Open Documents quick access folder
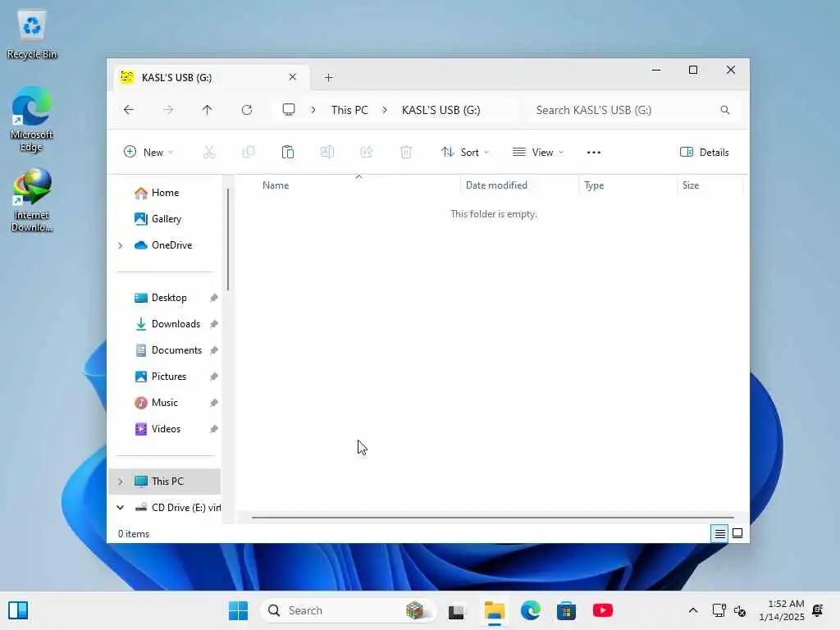 177,350
